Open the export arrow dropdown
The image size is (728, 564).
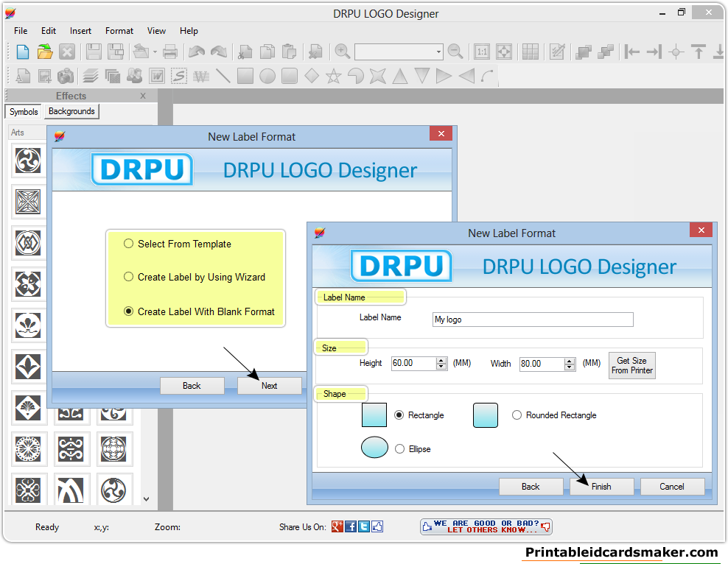pyautogui.click(x=155, y=52)
